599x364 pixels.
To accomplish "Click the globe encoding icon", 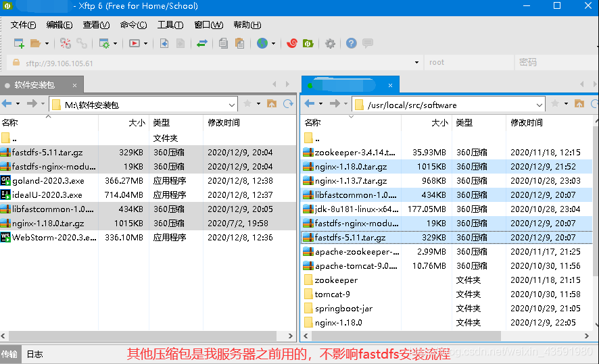I will [x=262, y=43].
